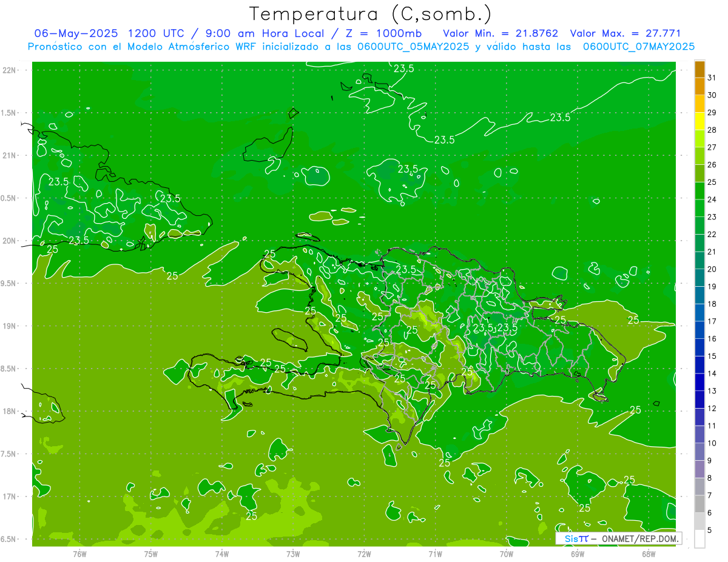Screen dimensions: 728x562
Task: Click the "22N" latitude axis label
Action: pos(9,70)
